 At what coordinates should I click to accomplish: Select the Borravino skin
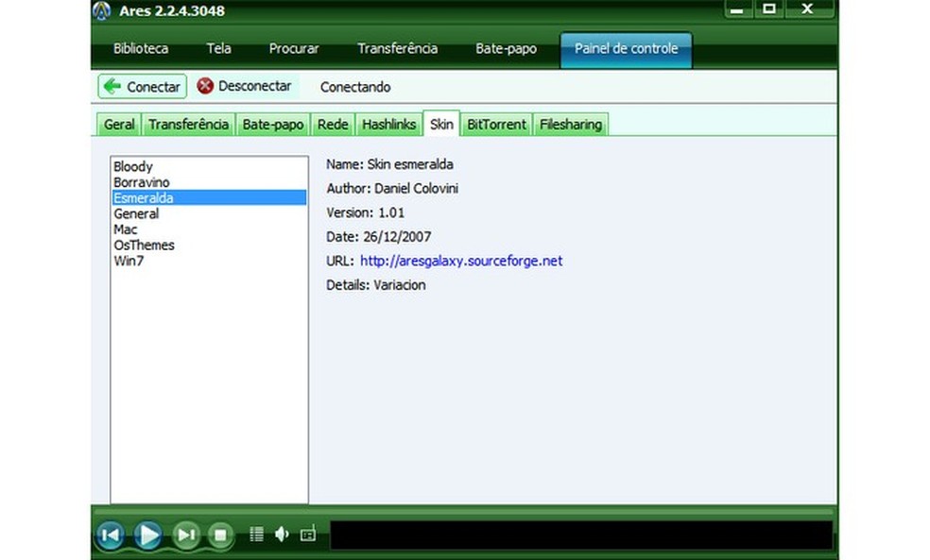click(x=210, y=182)
